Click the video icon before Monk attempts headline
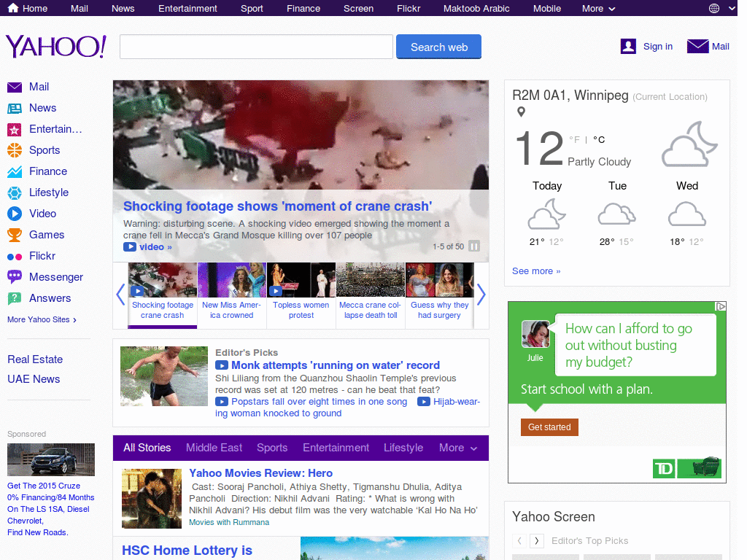 point(222,365)
